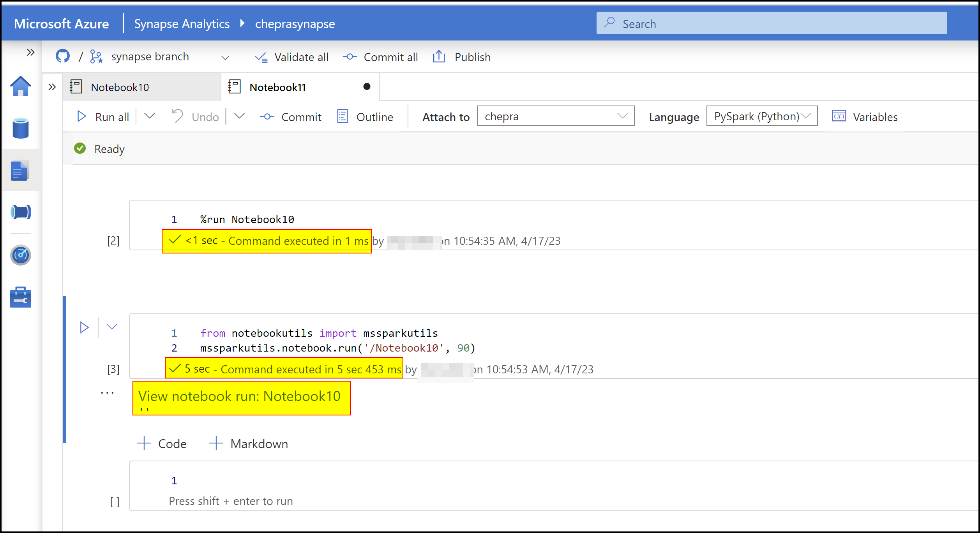Image resolution: width=980 pixels, height=533 pixels.
Task: Run all notebook cells
Action: (x=103, y=117)
